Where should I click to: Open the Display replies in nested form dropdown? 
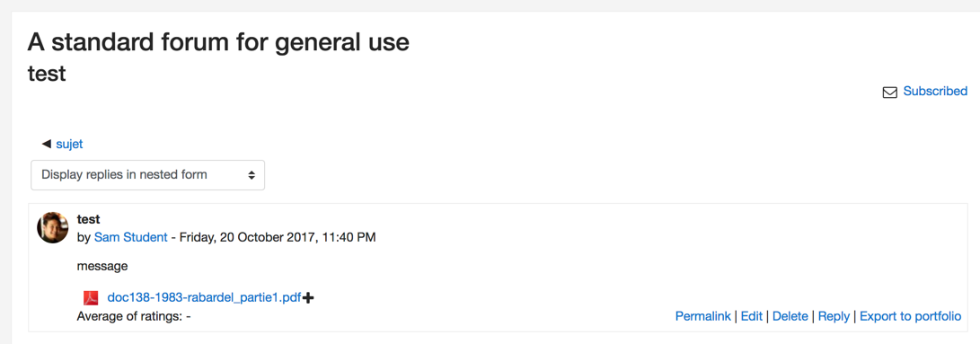(x=147, y=175)
